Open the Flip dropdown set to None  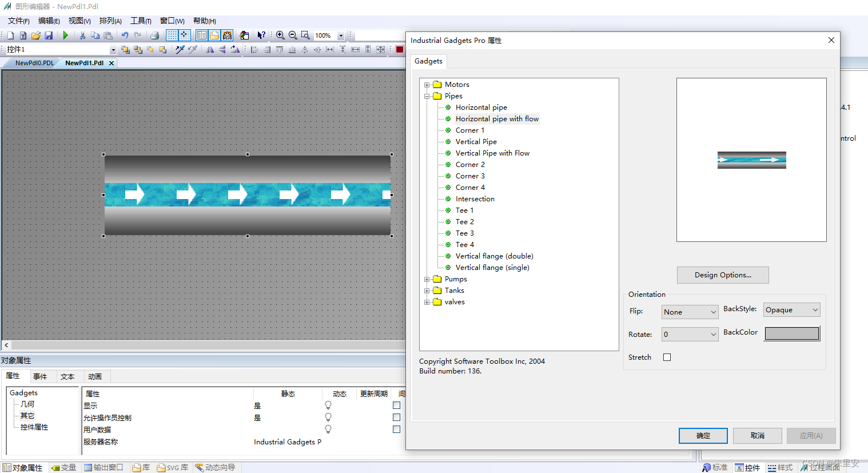[x=690, y=312]
